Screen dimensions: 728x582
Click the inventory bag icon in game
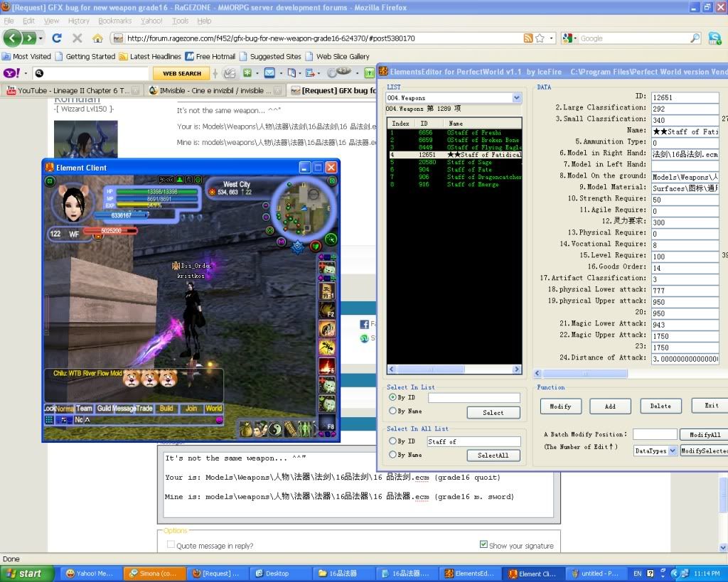(245, 429)
